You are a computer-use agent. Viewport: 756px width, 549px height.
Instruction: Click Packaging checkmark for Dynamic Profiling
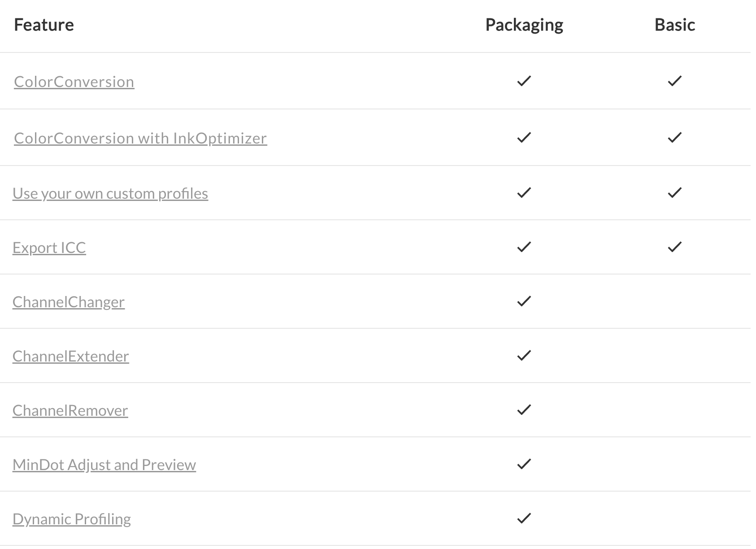pos(524,518)
